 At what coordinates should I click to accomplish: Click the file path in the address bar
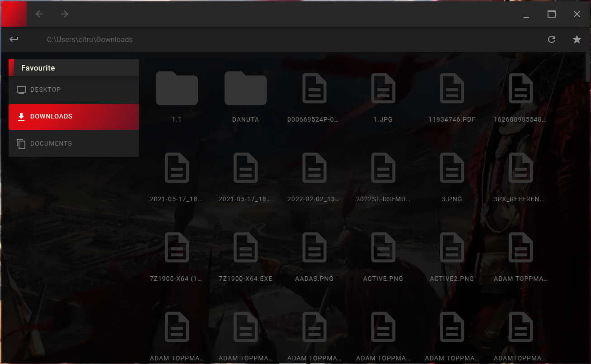click(90, 39)
